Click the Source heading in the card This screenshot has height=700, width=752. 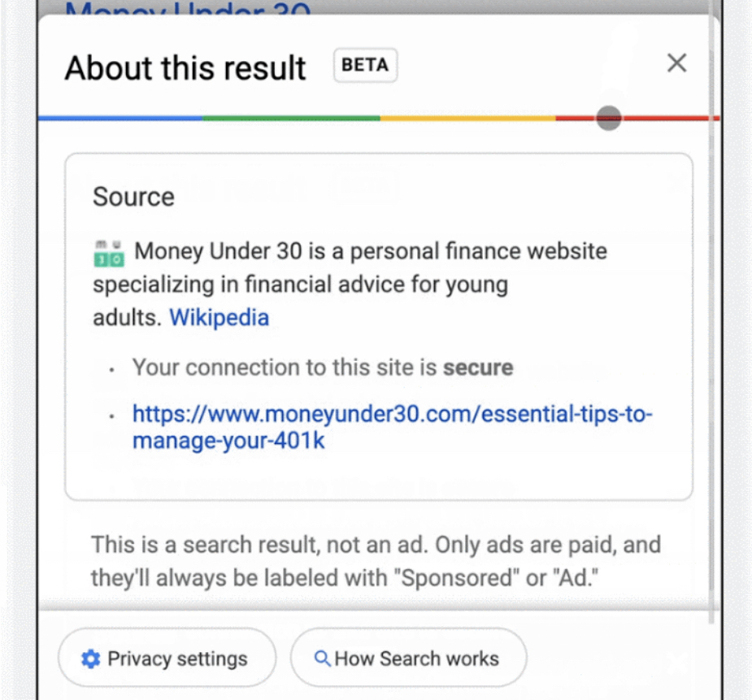[133, 197]
